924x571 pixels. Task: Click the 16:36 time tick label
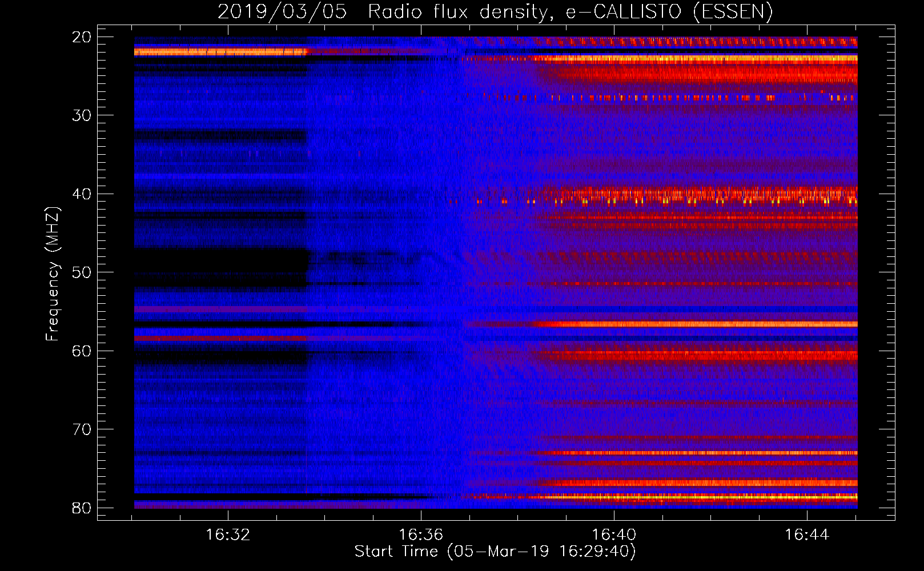click(x=421, y=535)
